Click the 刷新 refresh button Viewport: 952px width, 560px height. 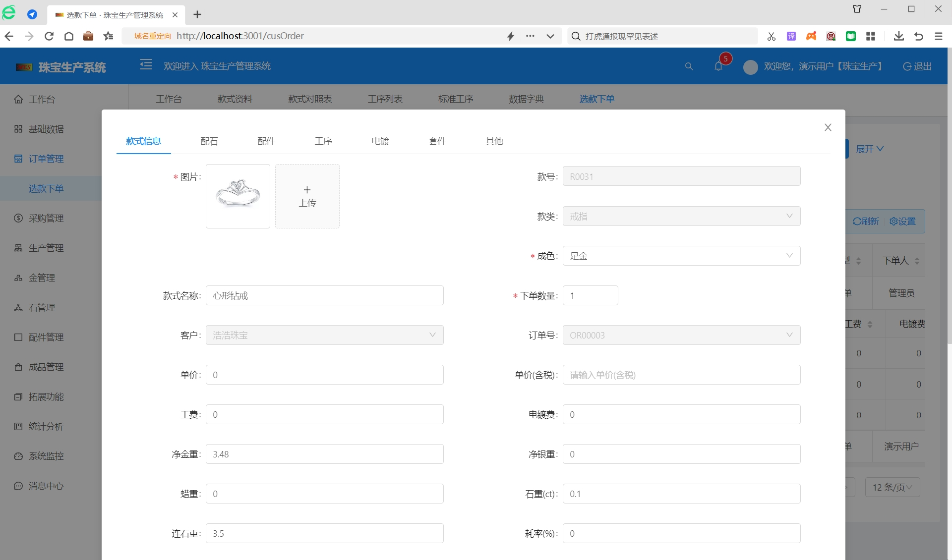[866, 222]
